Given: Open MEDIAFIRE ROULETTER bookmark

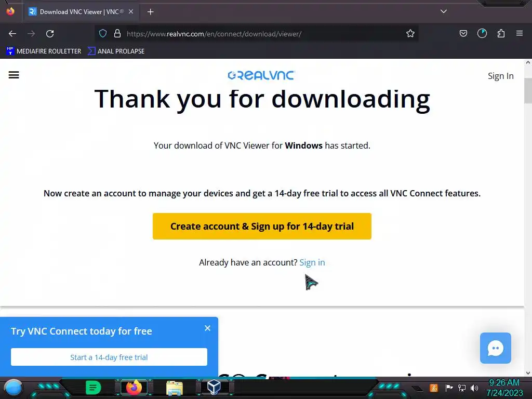Looking at the screenshot, I should click(44, 51).
